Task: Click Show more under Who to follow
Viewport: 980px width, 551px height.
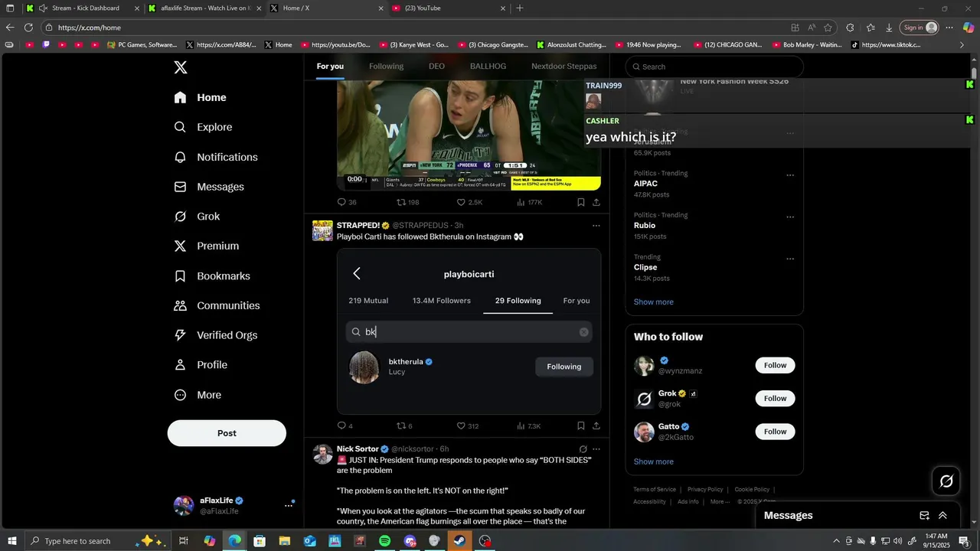Action: pos(653,462)
